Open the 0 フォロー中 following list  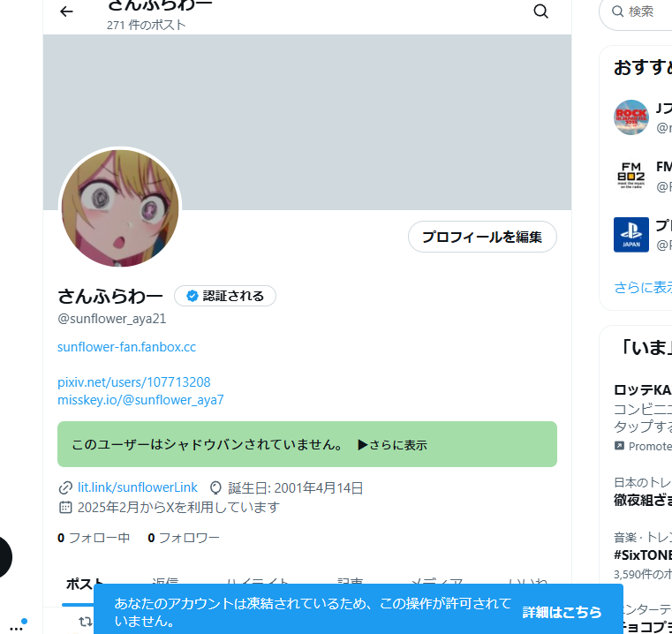[94, 538]
